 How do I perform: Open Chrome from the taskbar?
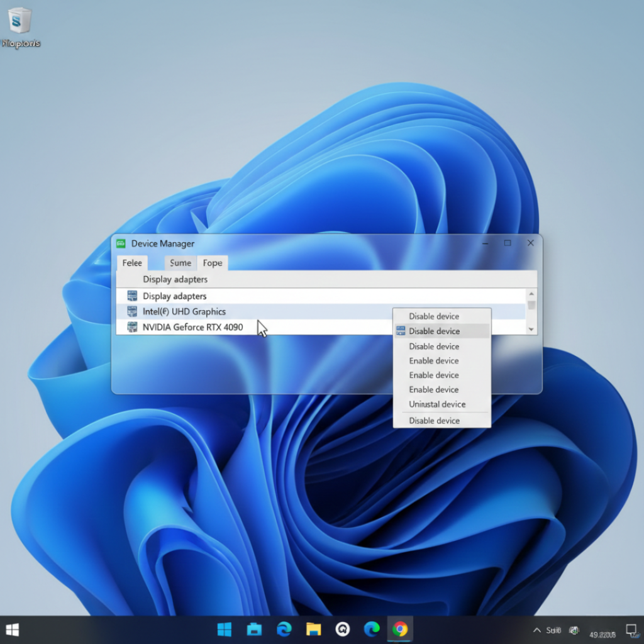pyautogui.click(x=400, y=628)
